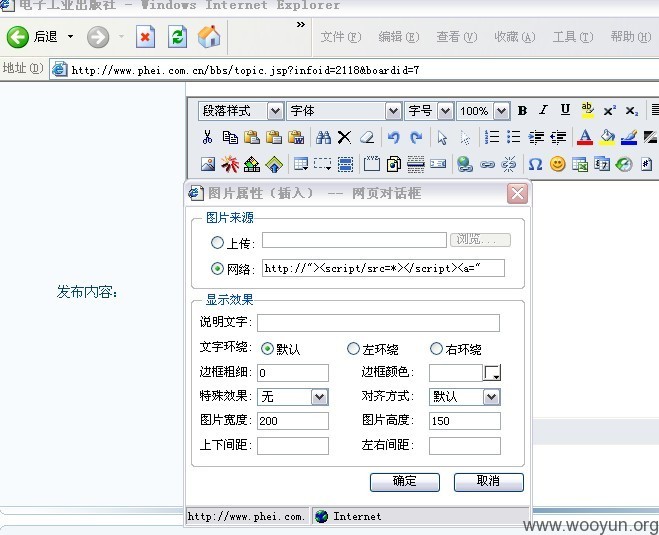Insert hyperlink globe icon

(465, 164)
